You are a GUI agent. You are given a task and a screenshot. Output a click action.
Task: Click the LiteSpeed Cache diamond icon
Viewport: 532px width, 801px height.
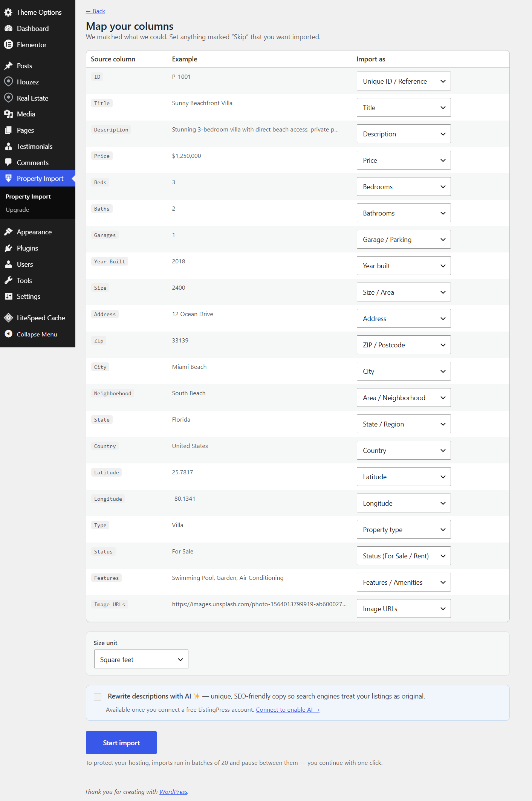click(8, 318)
